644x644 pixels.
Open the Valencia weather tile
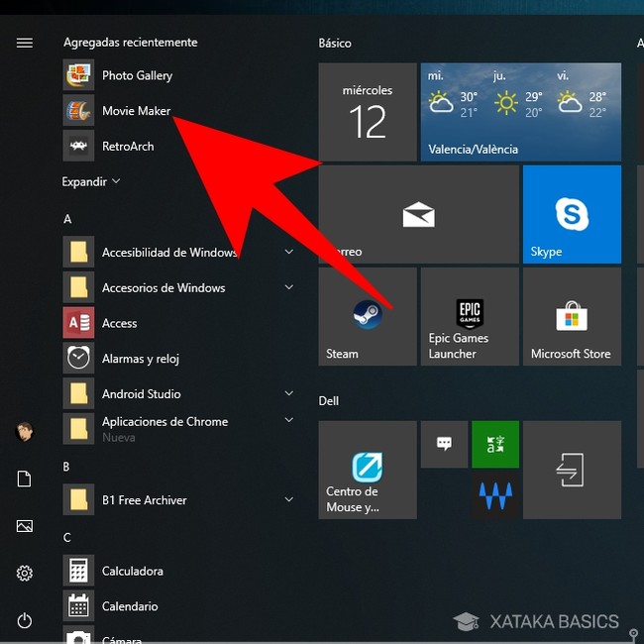click(521, 112)
